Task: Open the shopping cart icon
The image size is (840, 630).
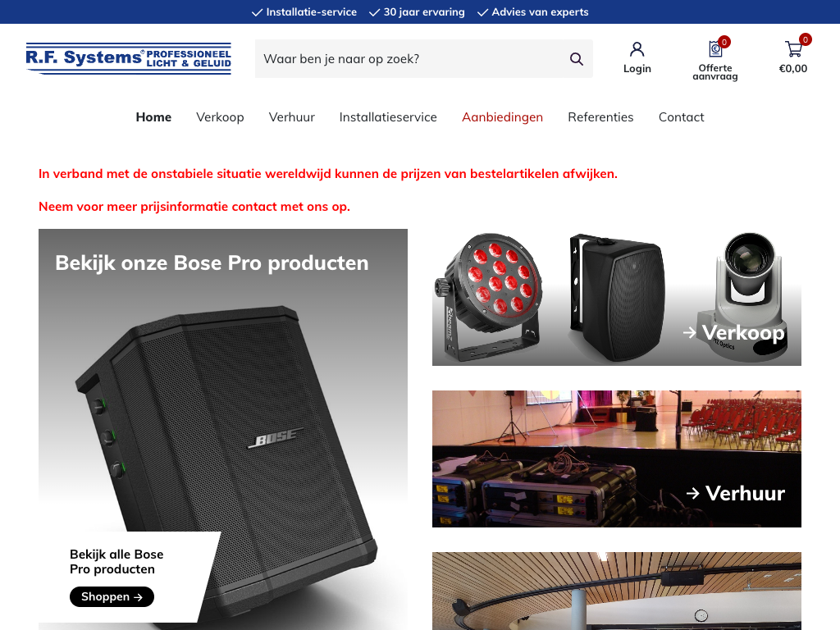Action: click(793, 49)
